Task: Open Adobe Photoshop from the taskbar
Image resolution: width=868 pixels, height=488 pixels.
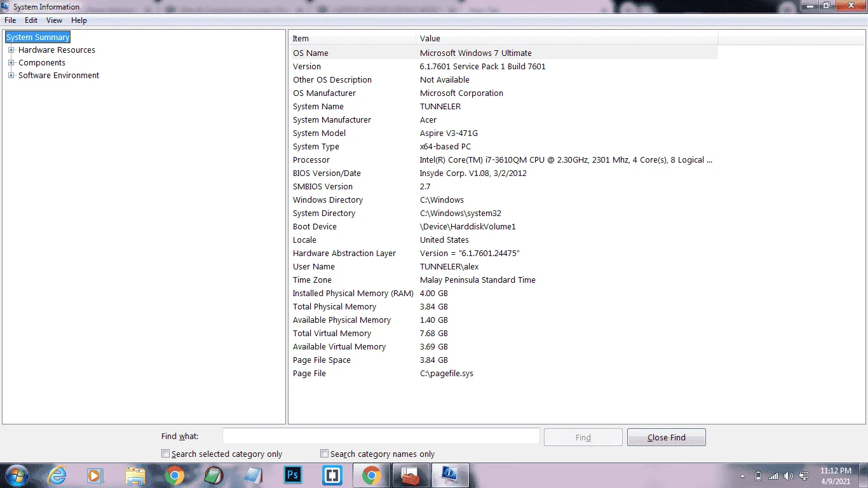Action: 293,475
